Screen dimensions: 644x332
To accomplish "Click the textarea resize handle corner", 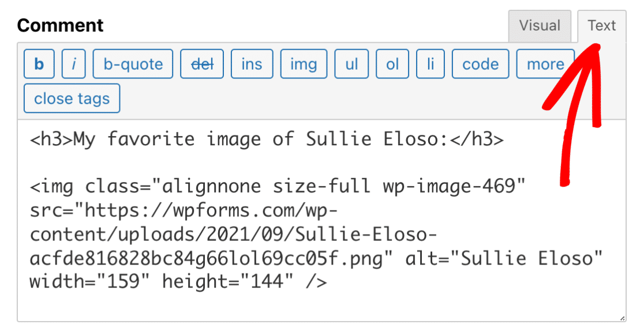I will (621, 318).
